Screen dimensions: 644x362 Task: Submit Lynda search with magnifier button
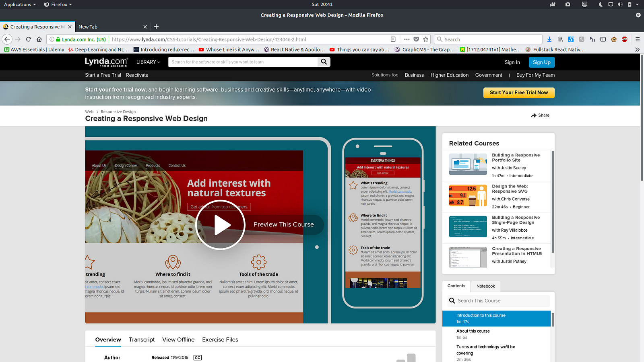tap(324, 62)
